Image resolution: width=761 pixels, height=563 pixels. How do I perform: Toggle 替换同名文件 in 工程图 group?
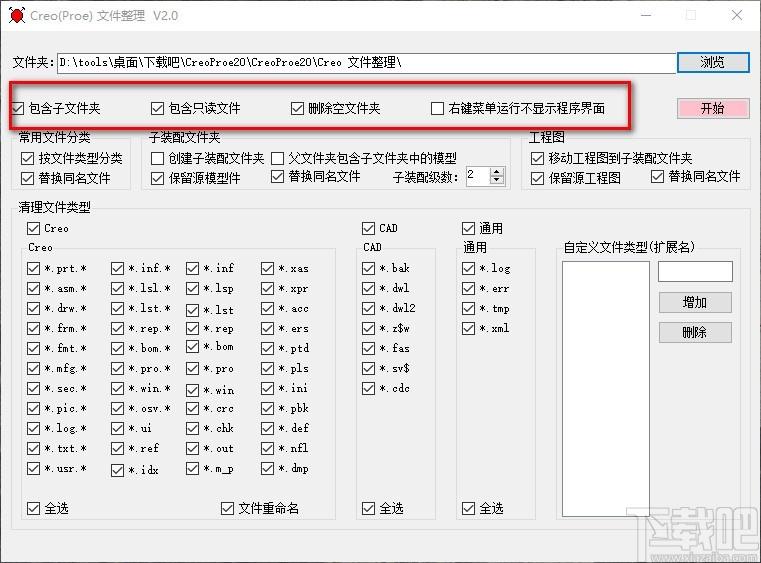[x=657, y=176]
